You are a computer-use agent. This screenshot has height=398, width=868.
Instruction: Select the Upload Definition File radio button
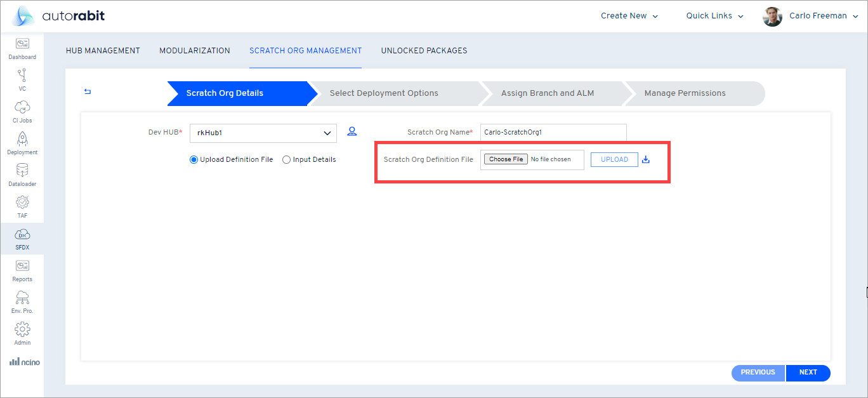coord(194,159)
